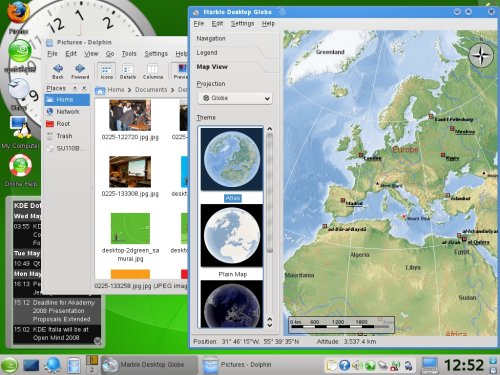Open Marble Help menu
This screenshot has width=500, height=375.
pos(268,23)
